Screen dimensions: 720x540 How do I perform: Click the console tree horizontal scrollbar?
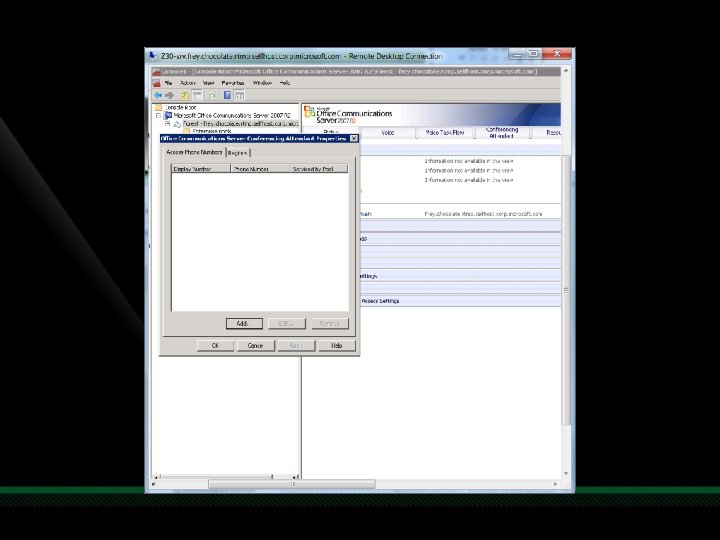[225, 477]
